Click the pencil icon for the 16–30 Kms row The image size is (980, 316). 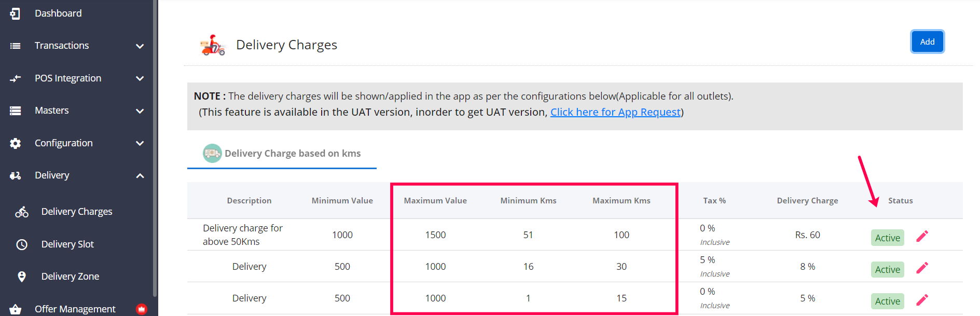pyautogui.click(x=922, y=268)
